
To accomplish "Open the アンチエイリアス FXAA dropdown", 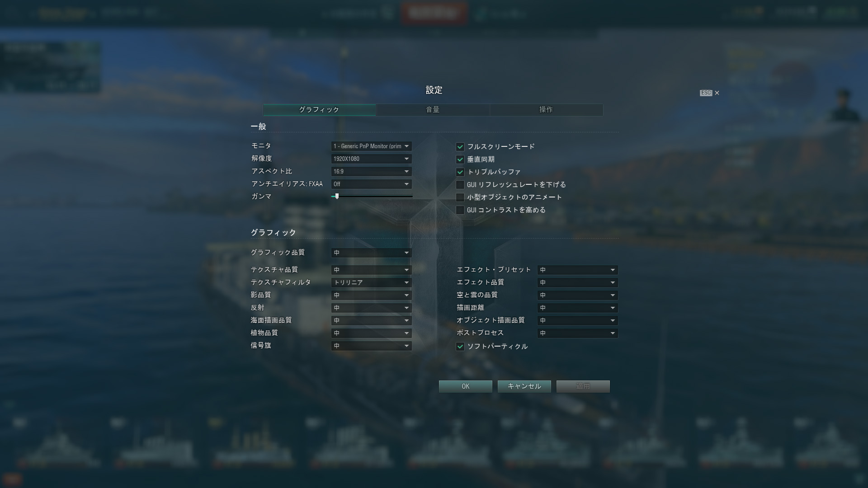I will pos(371,184).
